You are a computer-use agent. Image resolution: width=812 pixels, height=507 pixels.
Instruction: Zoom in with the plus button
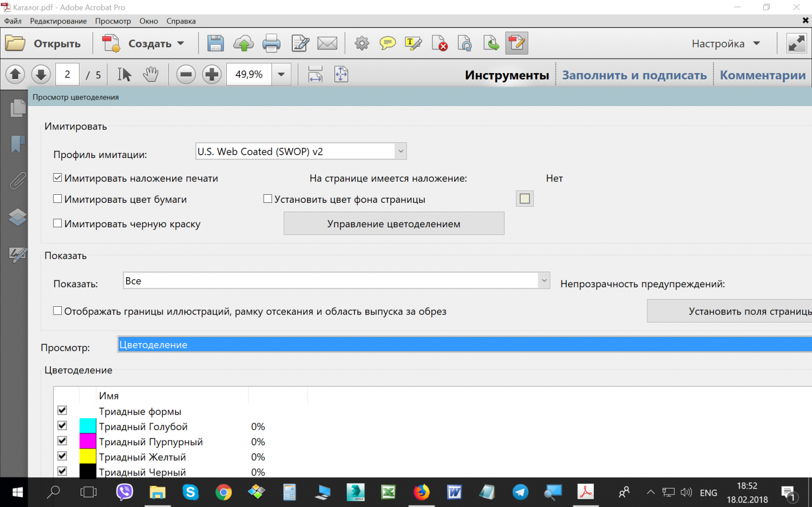[x=212, y=74]
